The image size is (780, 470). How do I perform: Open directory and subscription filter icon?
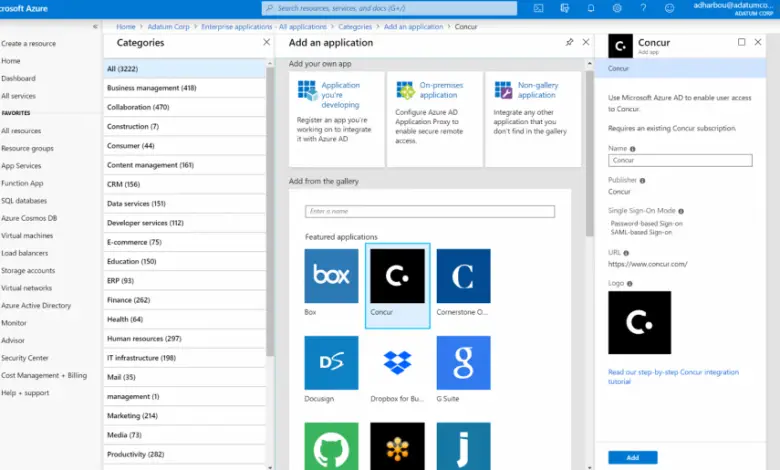coord(565,8)
